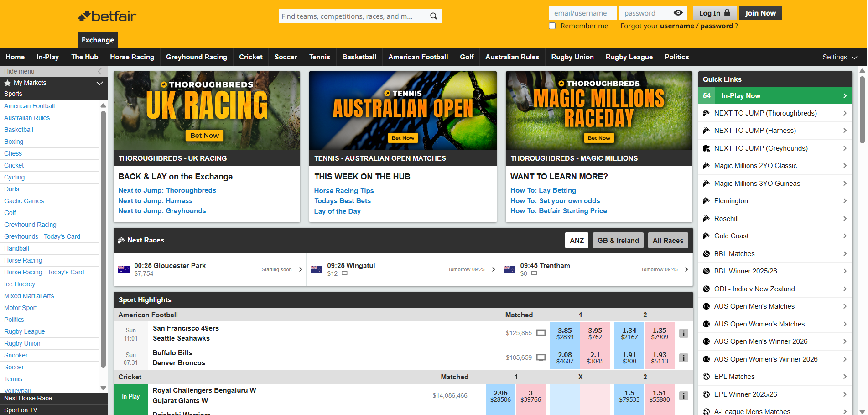Image resolution: width=868 pixels, height=415 pixels.
Task: Click greyhound icon for NEXT TO JUMP Greyhounds
Action: (706, 148)
